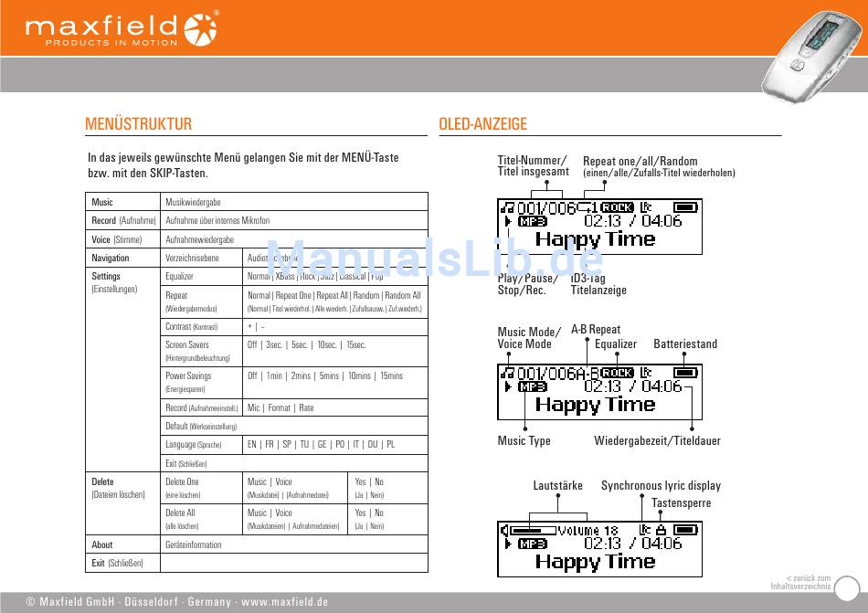
Task: Click the speaker icon in the Volume 18 display
Action: click(504, 531)
